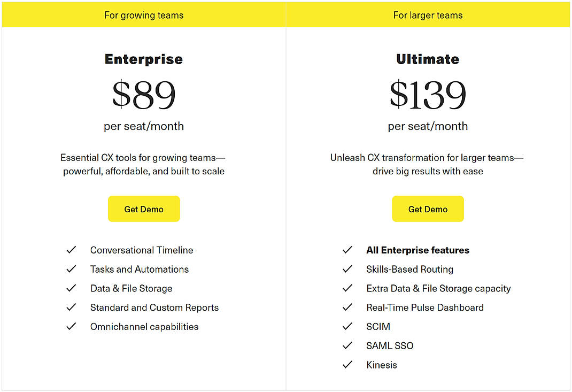Click the checkmark beside Omnichannel capabilities
Viewport: 572px width, 392px height.
coord(71,327)
